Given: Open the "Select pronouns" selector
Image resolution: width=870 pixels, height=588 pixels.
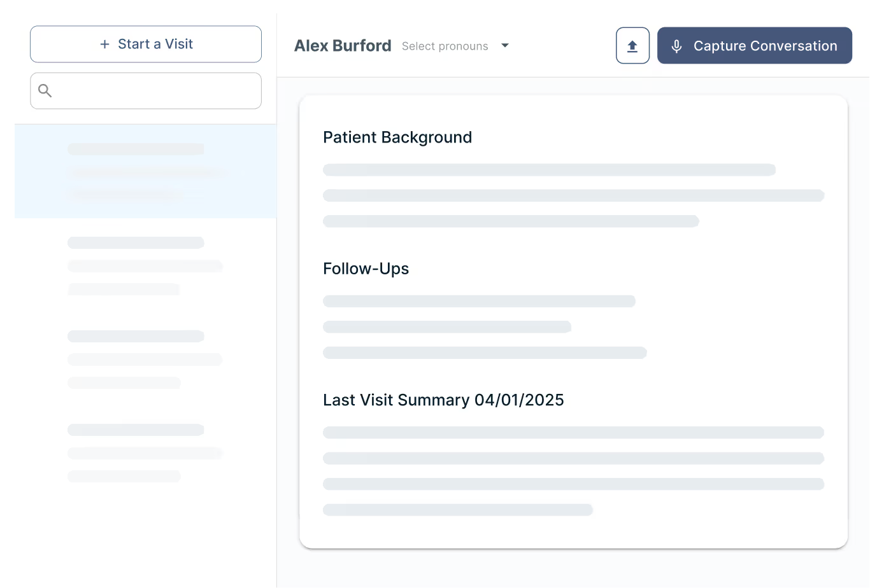Looking at the screenshot, I should tap(445, 46).
